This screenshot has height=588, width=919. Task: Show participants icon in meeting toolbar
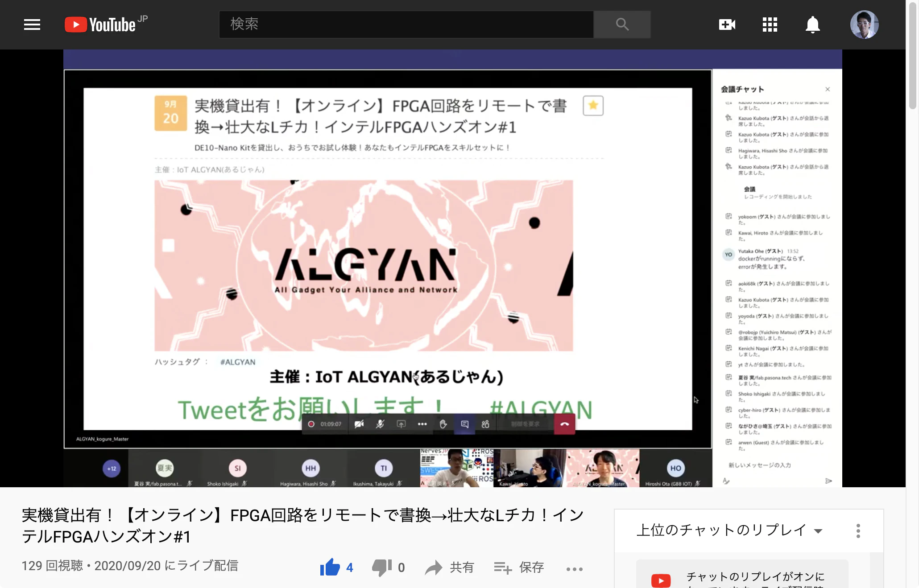(485, 424)
